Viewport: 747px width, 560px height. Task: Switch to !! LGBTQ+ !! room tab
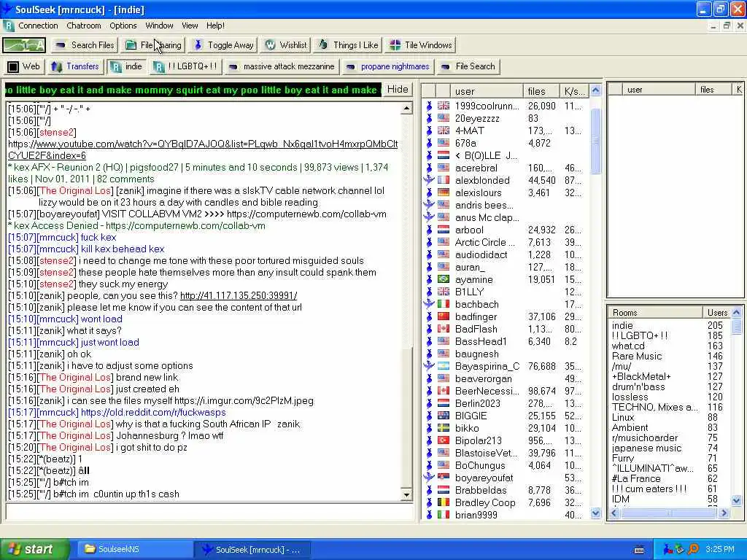(186, 66)
